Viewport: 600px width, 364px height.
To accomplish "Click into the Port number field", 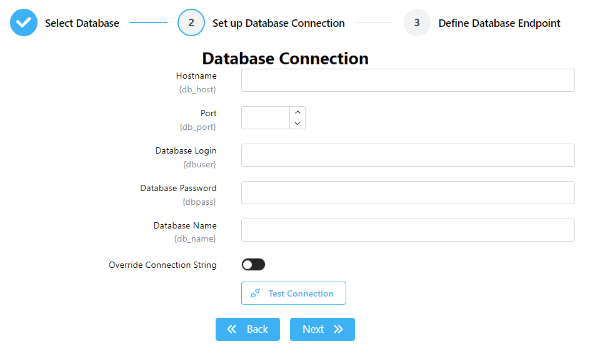I will pos(266,118).
